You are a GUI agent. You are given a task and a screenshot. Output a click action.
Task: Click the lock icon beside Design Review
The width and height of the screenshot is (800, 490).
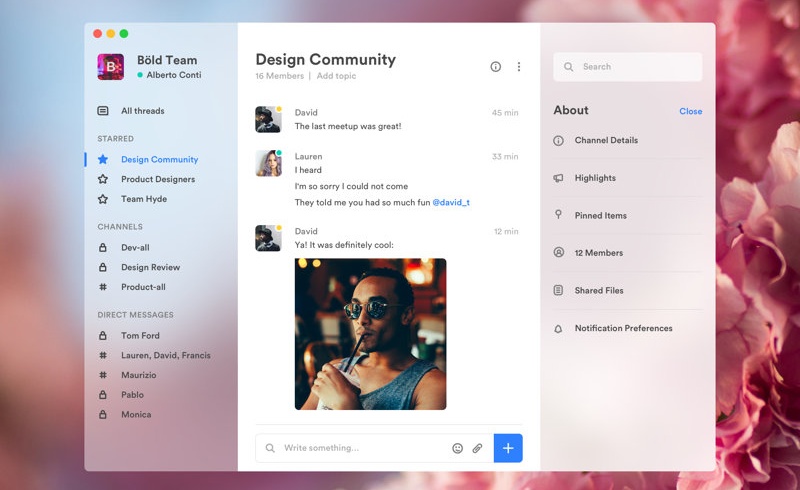[103, 267]
